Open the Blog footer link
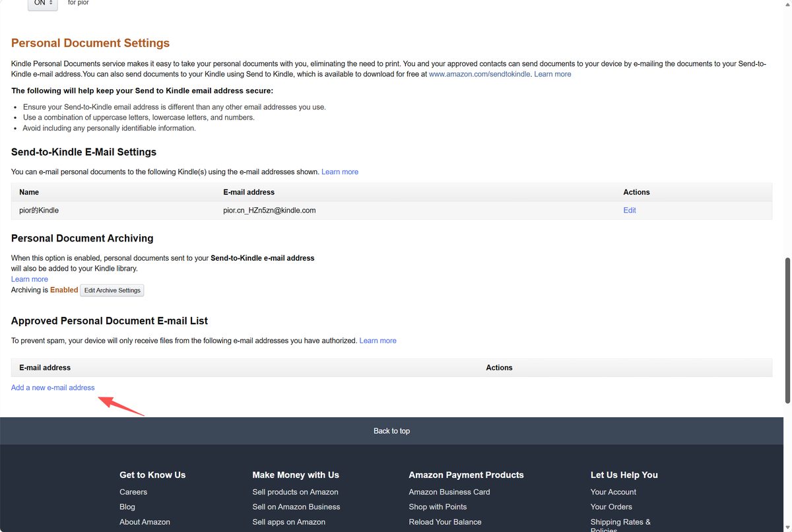 (127, 507)
